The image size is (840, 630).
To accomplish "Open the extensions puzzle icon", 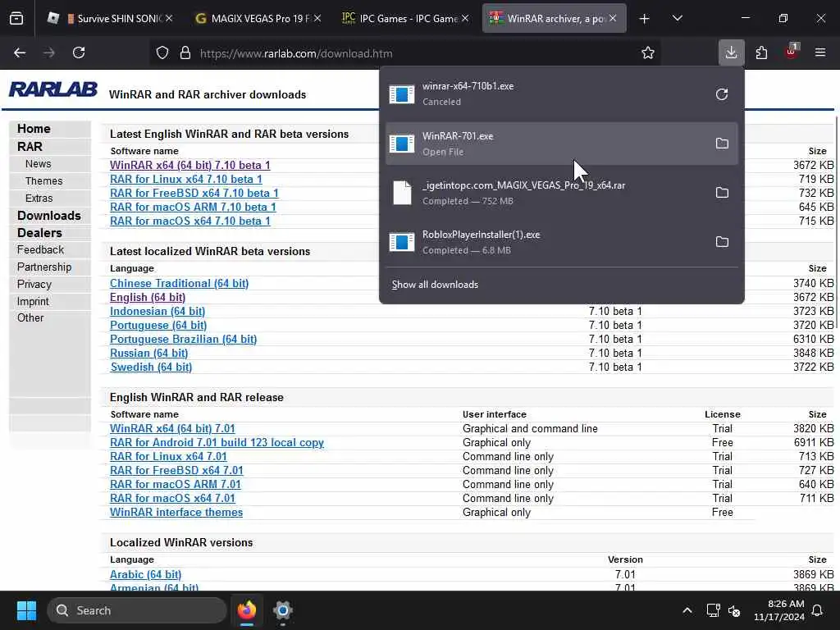I will (x=761, y=52).
